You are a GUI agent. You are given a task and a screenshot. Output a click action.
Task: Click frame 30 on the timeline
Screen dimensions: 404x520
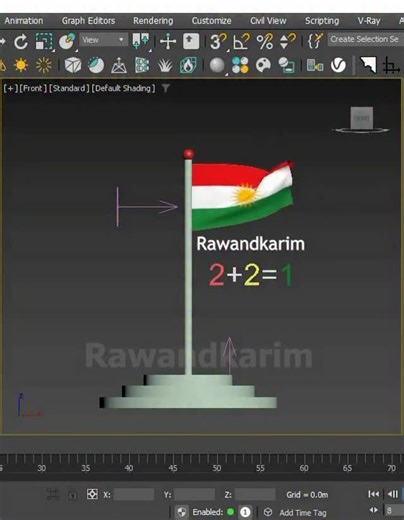[42, 468]
